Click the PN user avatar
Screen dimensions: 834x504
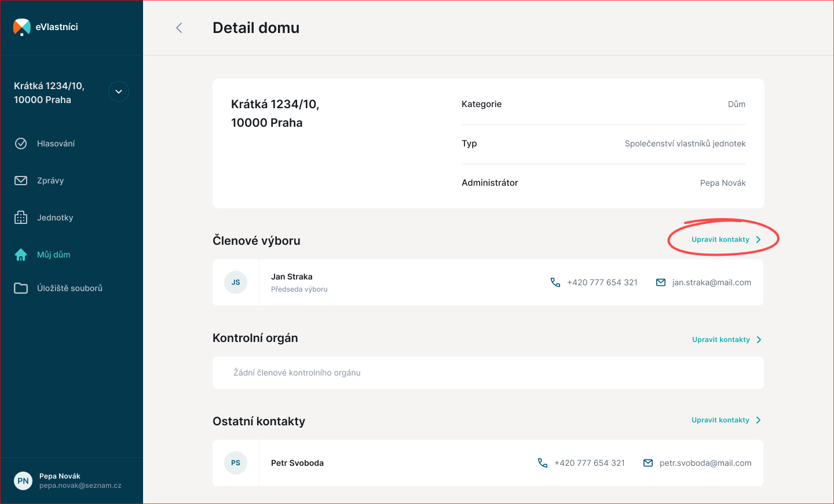pos(23,481)
